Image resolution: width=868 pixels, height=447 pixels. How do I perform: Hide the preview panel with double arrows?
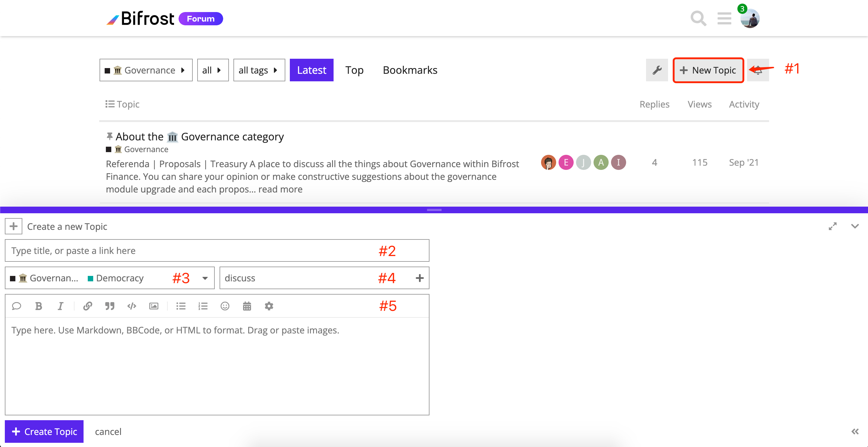click(x=855, y=432)
